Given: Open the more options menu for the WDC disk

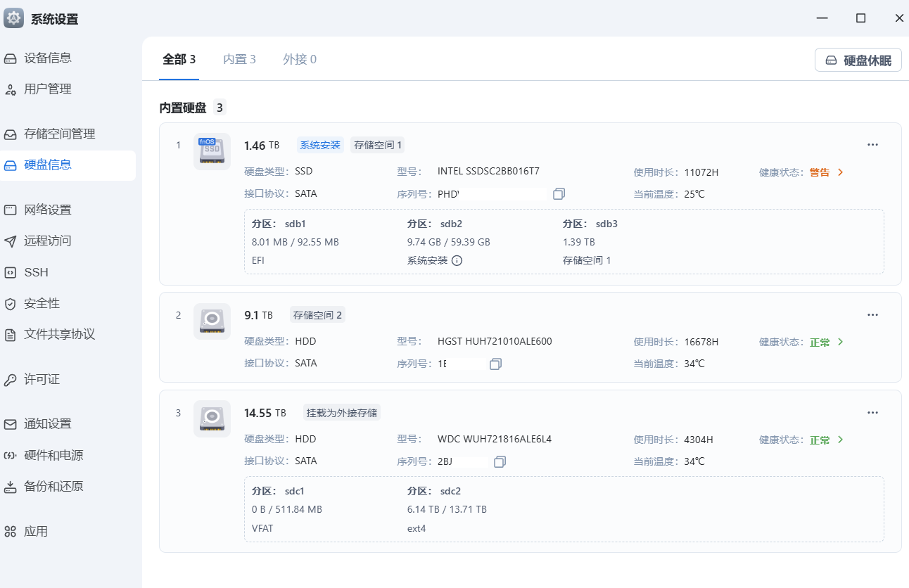Looking at the screenshot, I should [872, 412].
